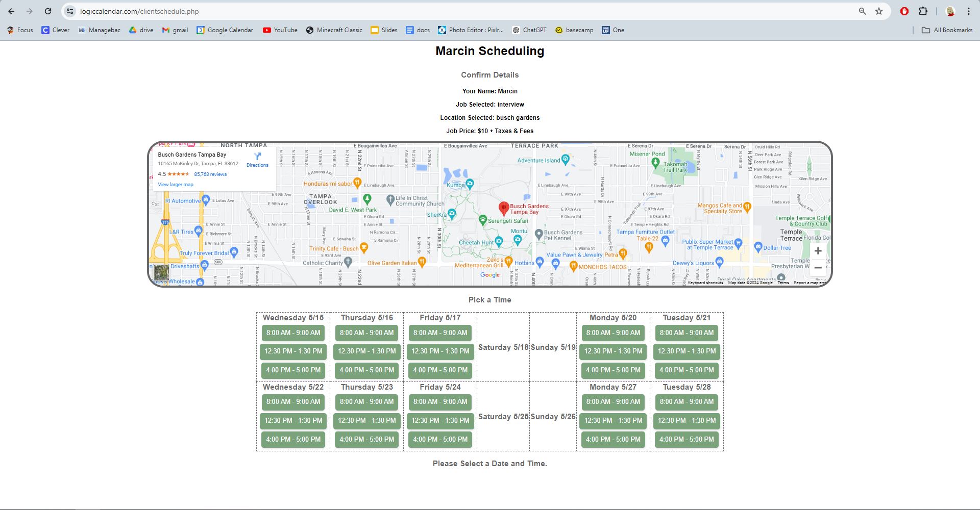The height and width of the screenshot is (510, 980).
Task: Click Directions in the map info card
Action: 257,160
